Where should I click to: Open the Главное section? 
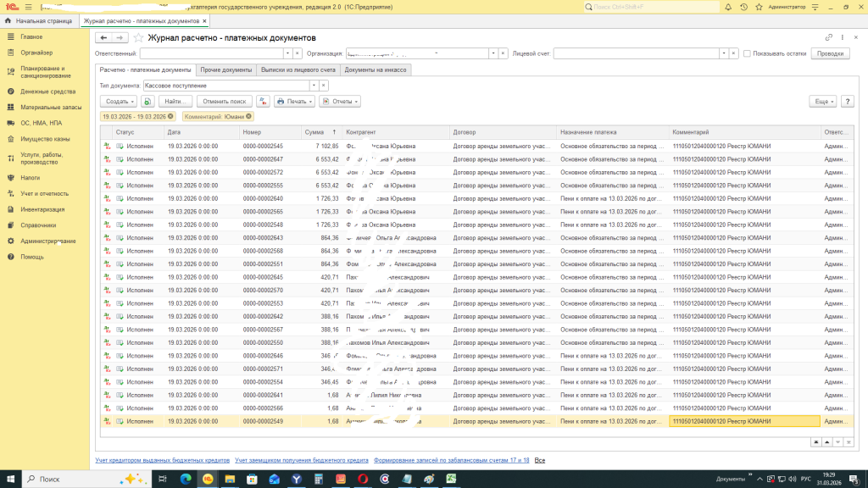[x=31, y=36]
